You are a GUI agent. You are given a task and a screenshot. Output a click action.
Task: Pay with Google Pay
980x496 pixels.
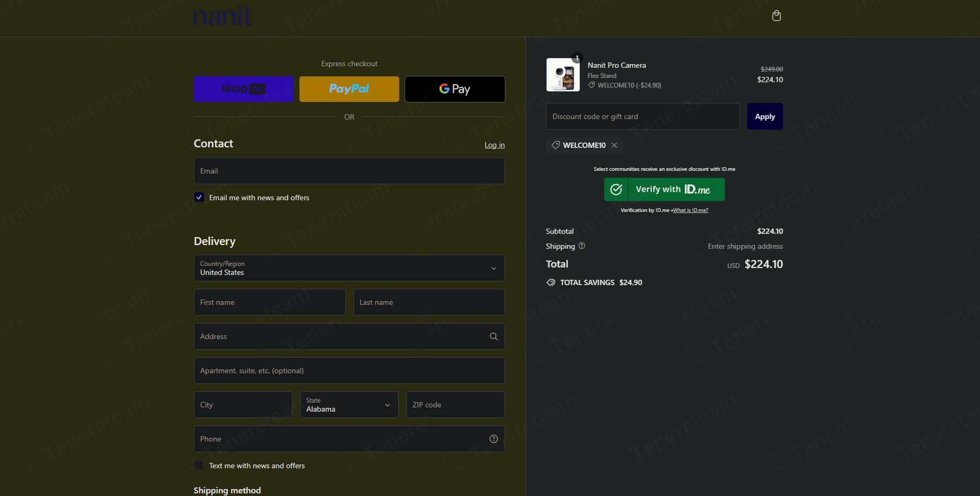(x=455, y=89)
